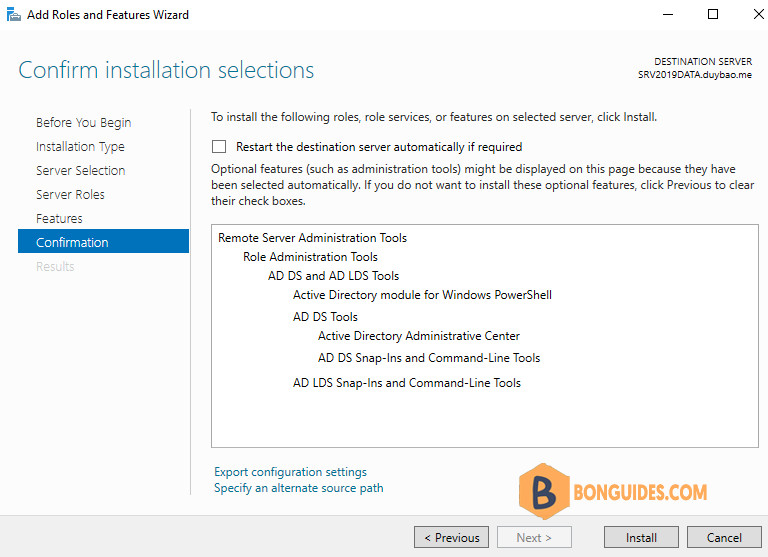The height and width of the screenshot is (557, 768).
Task: Maximize the wizard window
Action: pos(713,14)
